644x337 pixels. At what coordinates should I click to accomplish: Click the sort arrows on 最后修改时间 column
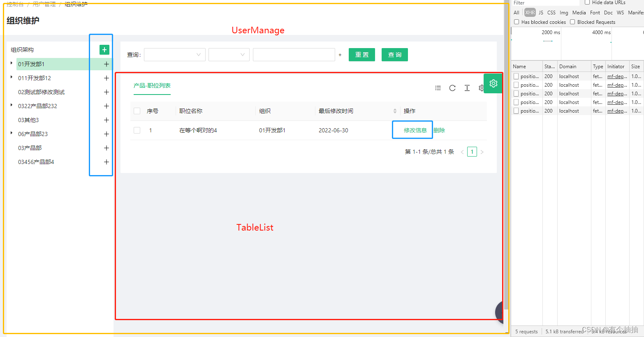click(x=395, y=111)
